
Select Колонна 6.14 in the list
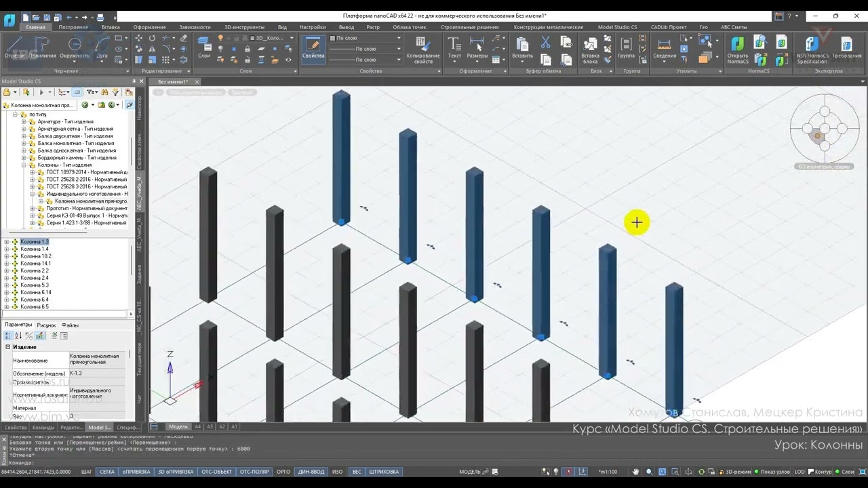[36, 293]
